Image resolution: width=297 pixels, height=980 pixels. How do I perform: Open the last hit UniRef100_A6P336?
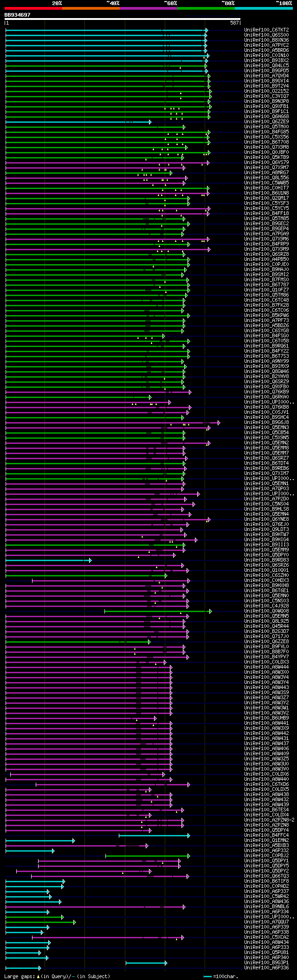point(266,968)
